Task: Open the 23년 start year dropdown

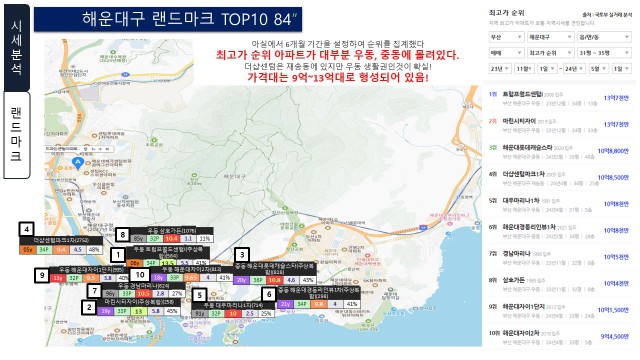Action: pyautogui.click(x=500, y=69)
